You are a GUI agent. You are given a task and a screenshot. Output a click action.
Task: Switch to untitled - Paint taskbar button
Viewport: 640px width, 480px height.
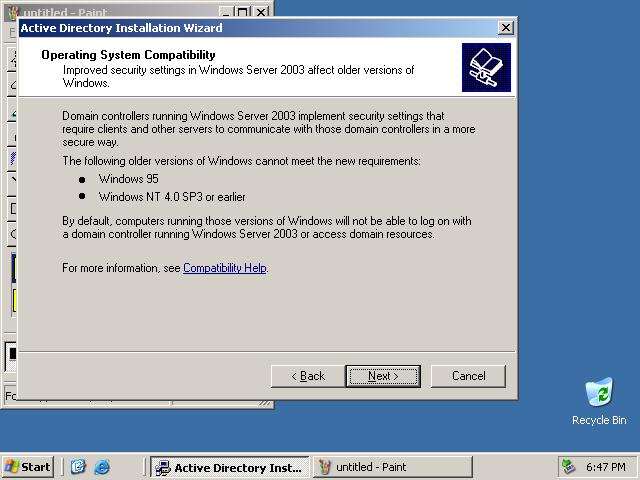coord(393,467)
